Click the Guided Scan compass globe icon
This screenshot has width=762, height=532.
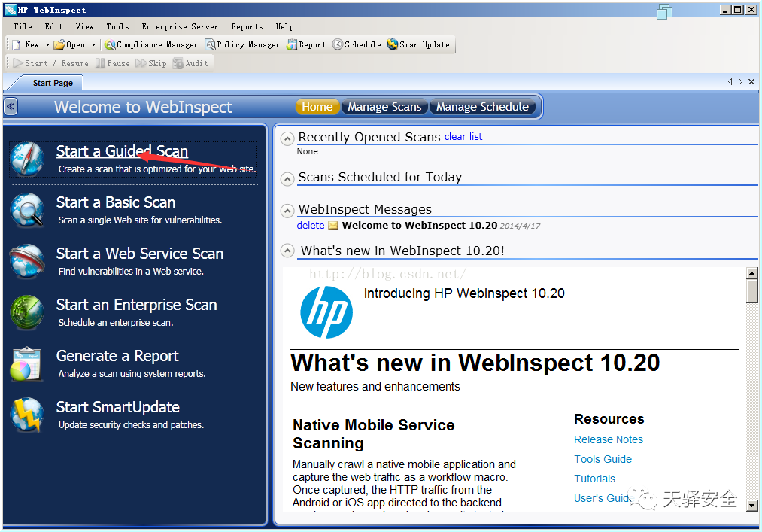(27, 159)
